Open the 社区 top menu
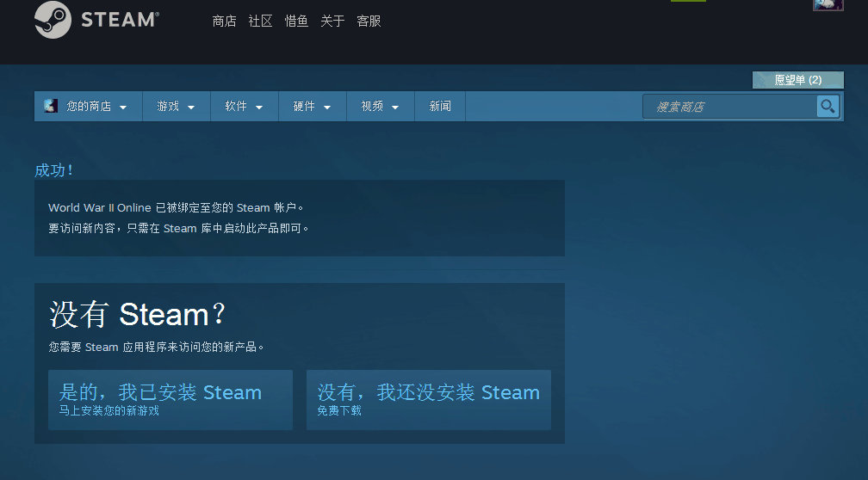Image resolution: width=868 pixels, height=480 pixels. (260, 21)
